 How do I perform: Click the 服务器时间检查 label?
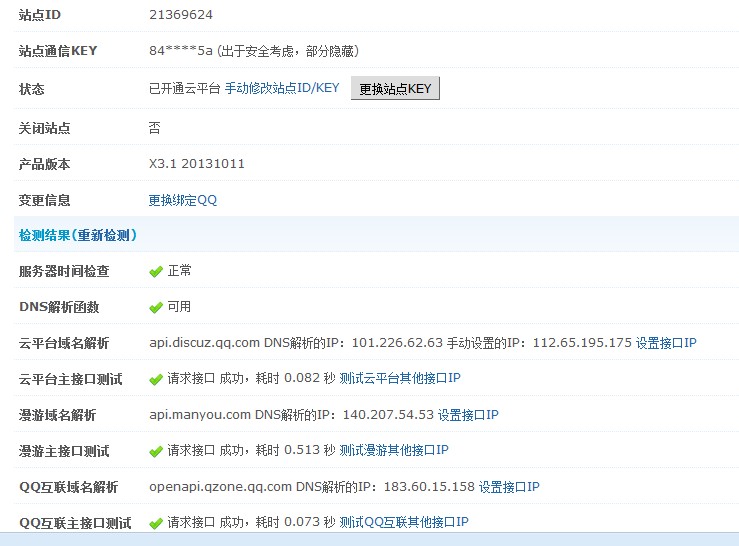point(64,272)
